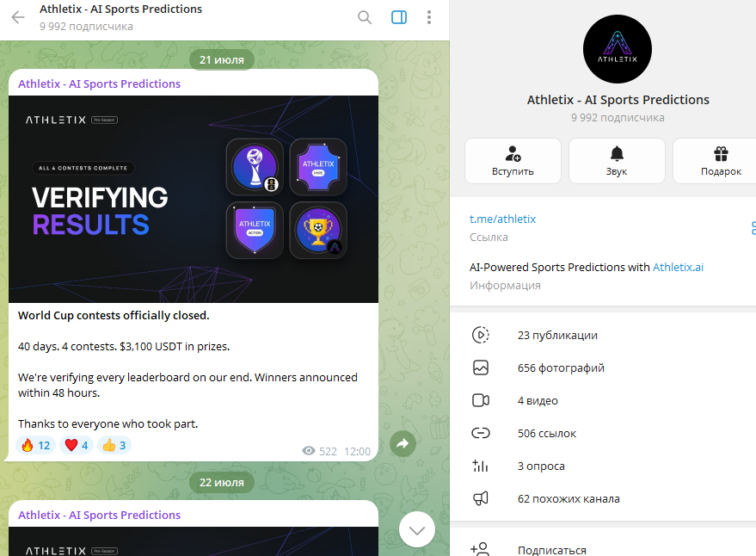Viewport: 756px width, 556px height.
Task: Go back using the left arrow
Action: (x=18, y=17)
